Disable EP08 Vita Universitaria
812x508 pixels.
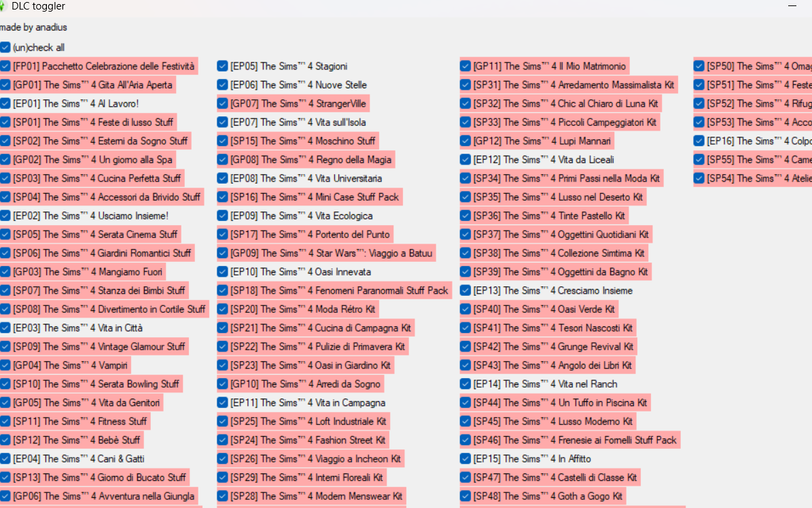tap(223, 177)
